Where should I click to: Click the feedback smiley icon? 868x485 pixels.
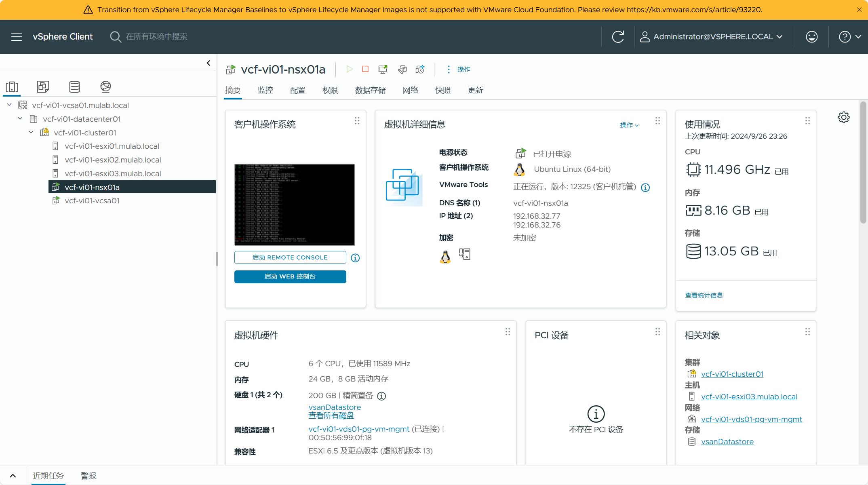tap(812, 37)
